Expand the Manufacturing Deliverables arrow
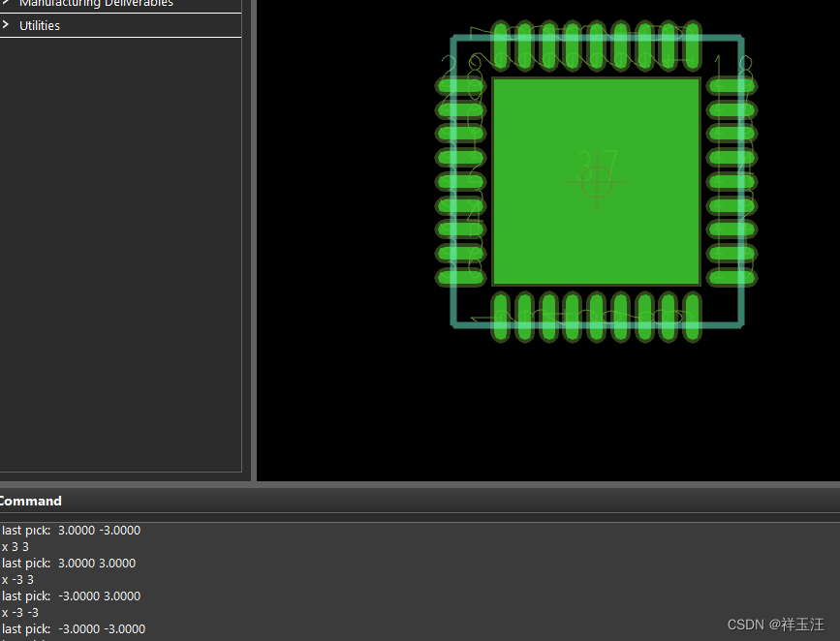 coord(6,3)
